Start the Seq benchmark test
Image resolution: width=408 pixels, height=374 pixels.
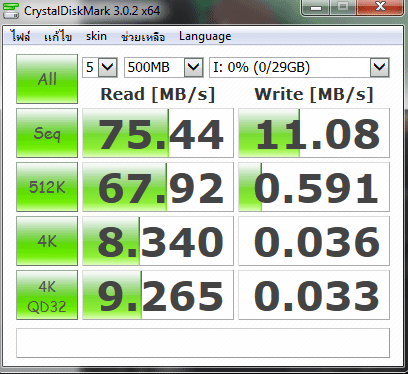pyautogui.click(x=47, y=133)
